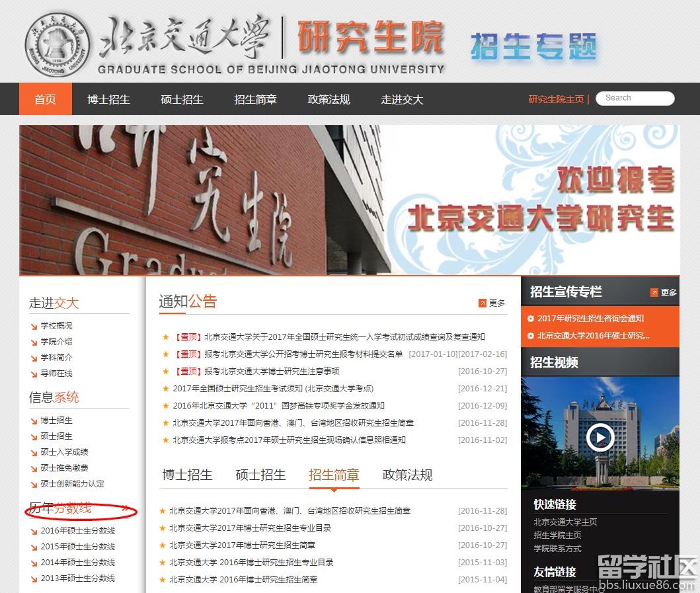Open the pinned 初试成绩查询及复查通知 announcement
The width and height of the screenshot is (700, 593).
[329, 337]
